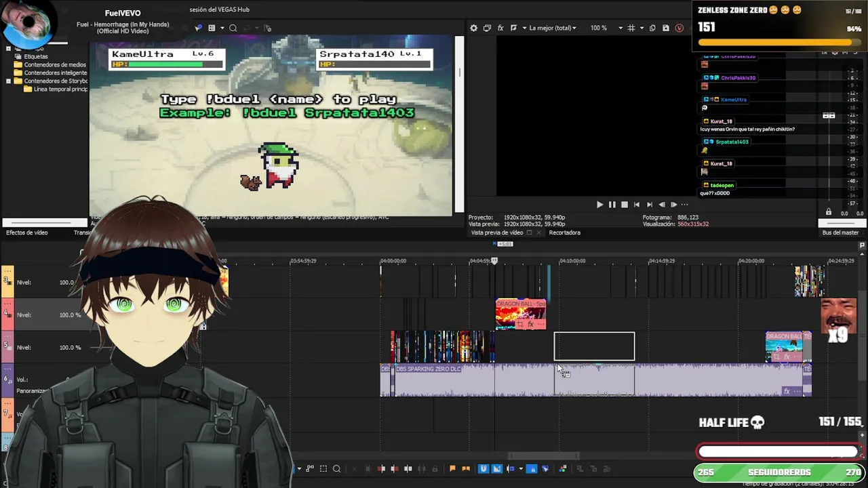Click timeline ruler at 04:20:00:00

(x=751, y=261)
